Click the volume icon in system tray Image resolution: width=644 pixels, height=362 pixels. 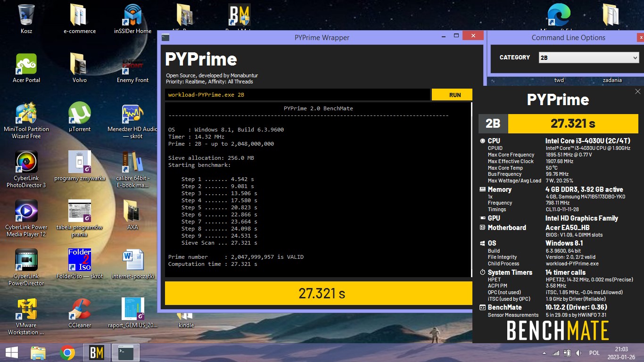(x=578, y=353)
